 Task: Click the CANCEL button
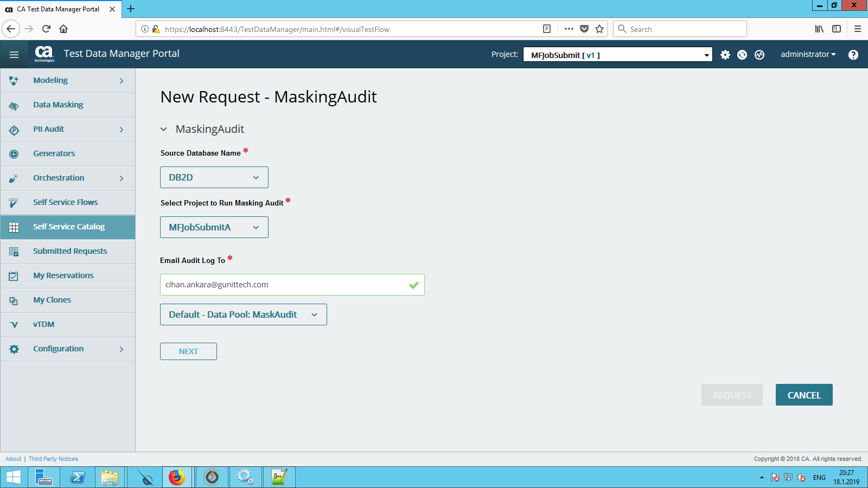tap(804, 395)
